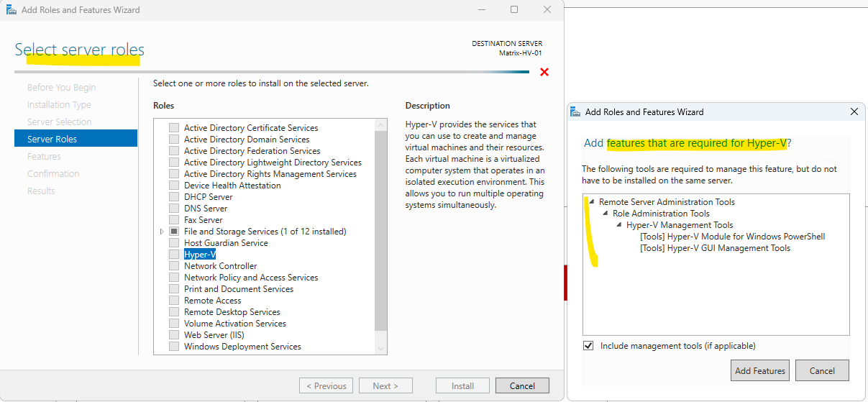Select the Hyper-V Module for Windows PowerShell row

point(732,237)
